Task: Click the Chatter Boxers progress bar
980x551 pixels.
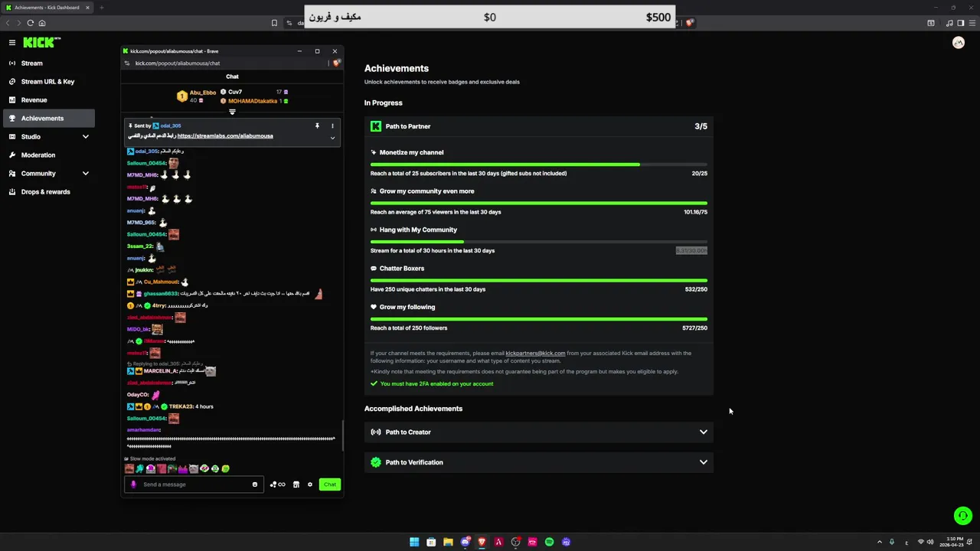Action: tap(539, 280)
